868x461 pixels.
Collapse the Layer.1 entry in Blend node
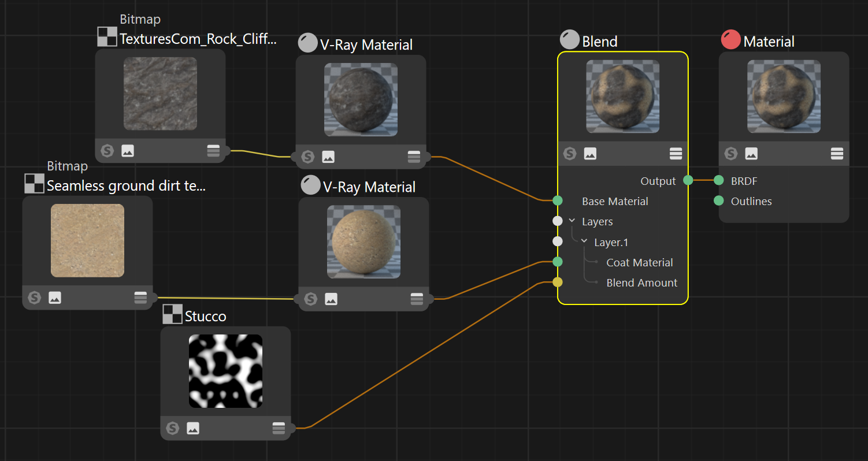pyautogui.click(x=584, y=241)
